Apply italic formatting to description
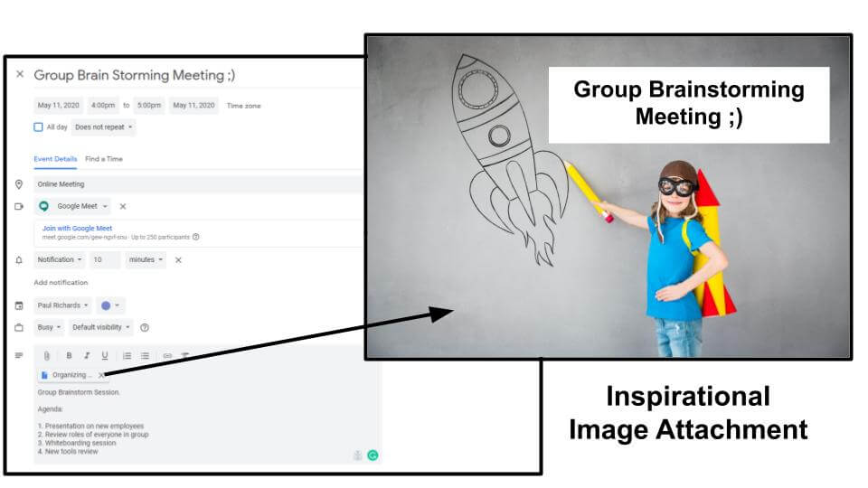 tap(87, 356)
